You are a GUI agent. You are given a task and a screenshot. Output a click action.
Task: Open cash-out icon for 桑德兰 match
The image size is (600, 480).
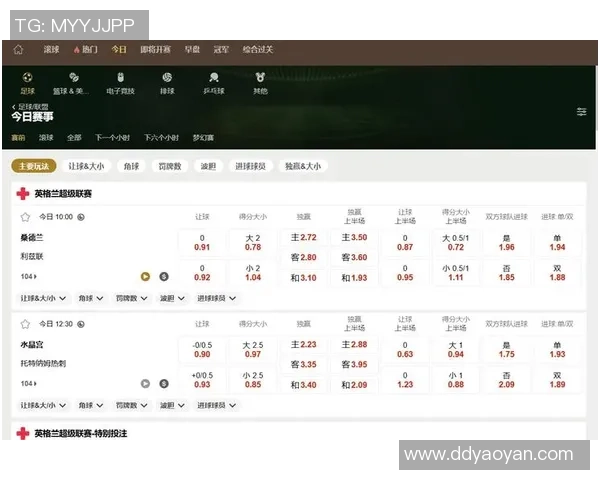pos(164,276)
